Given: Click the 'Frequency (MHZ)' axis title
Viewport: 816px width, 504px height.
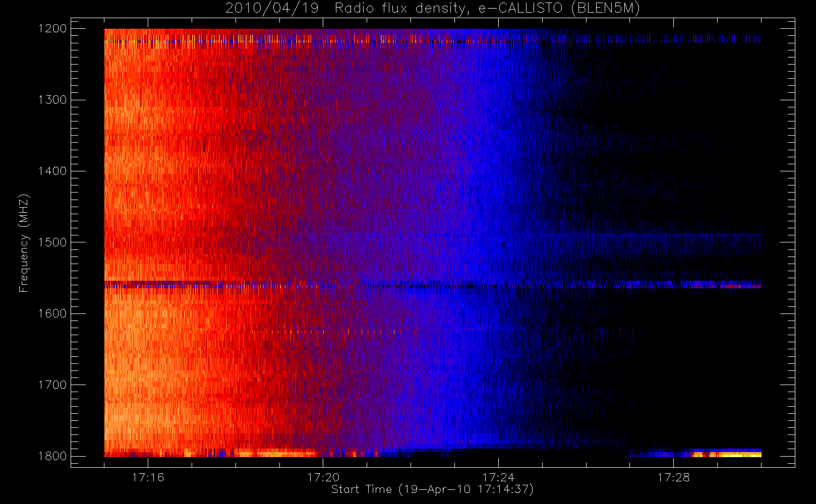Looking at the screenshot, I should 24,243.
